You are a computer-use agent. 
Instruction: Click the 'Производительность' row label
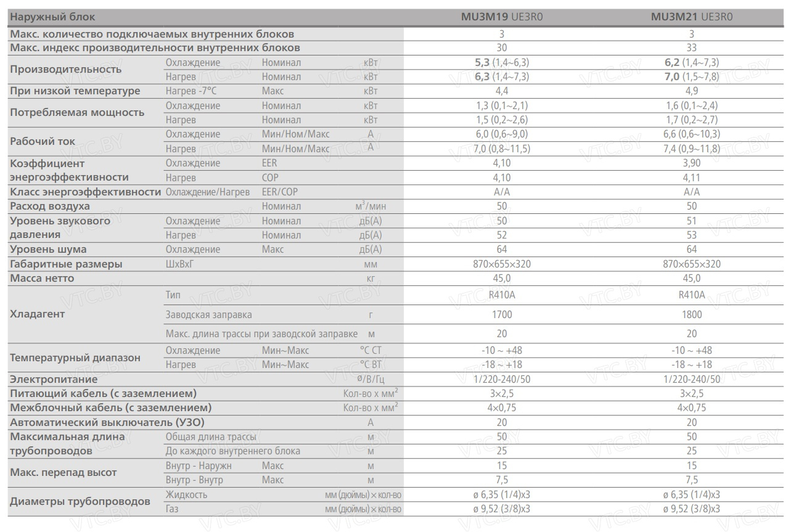point(66,69)
